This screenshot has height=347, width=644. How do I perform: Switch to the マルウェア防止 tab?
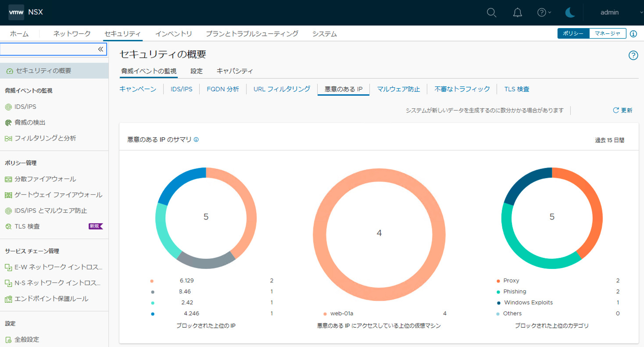click(398, 89)
